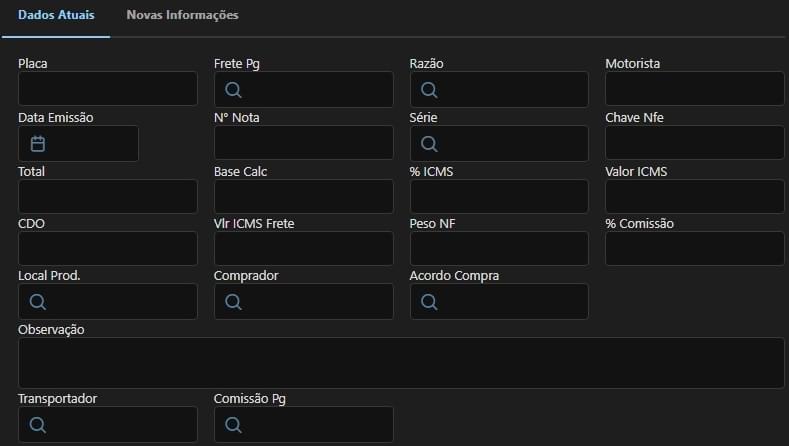The height and width of the screenshot is (446, 789).
Task: Select the N° Nota input field
Action: (x=303, y=144)
